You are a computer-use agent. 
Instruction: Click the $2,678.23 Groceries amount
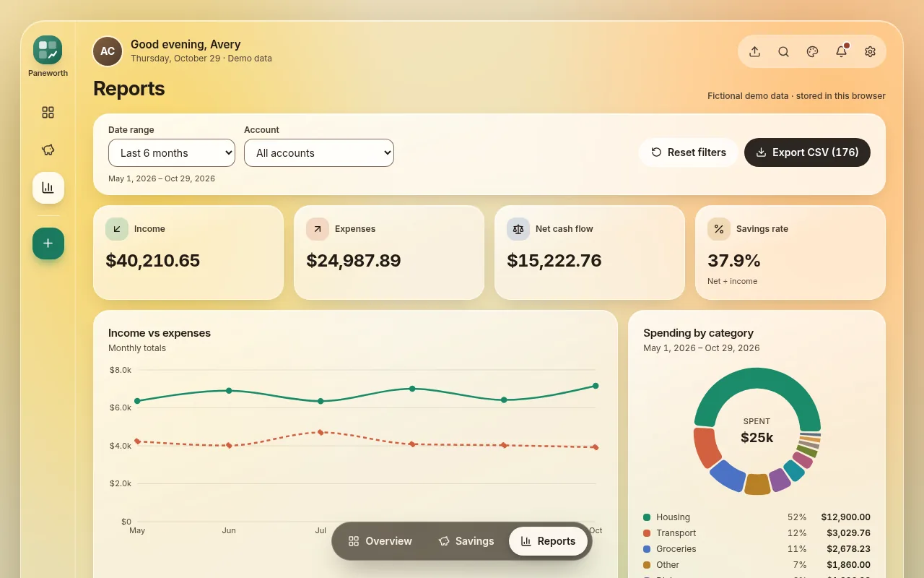pyautogui.click(x=848, y=549)
